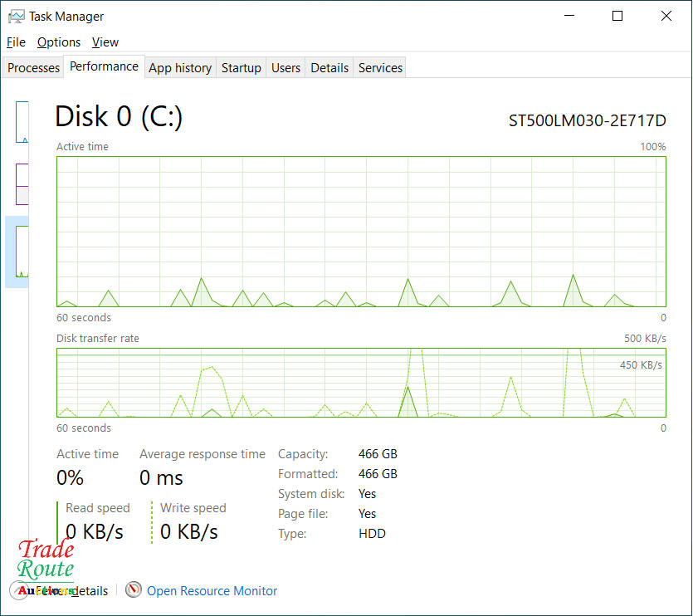Show the Services tab

coord(381,68)
